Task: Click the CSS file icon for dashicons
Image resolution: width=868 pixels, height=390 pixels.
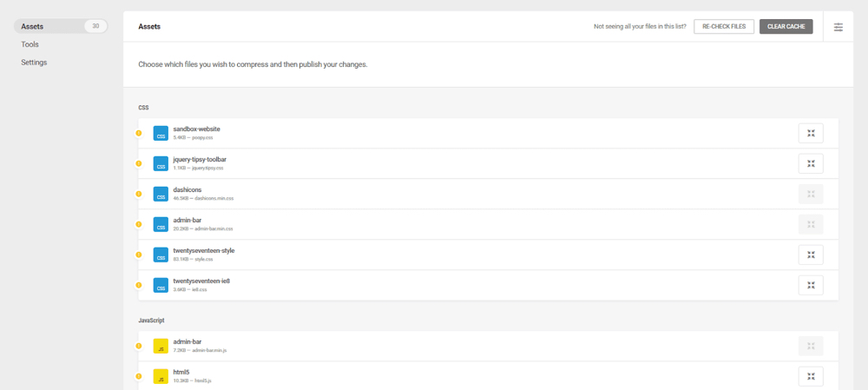Action: point(161,194)
